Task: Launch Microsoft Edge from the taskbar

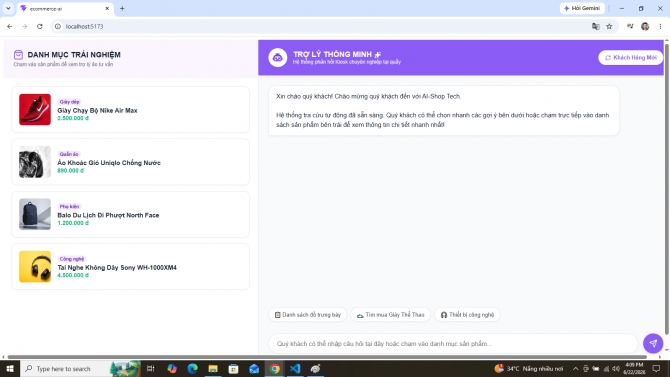Action: click(192, 368)
